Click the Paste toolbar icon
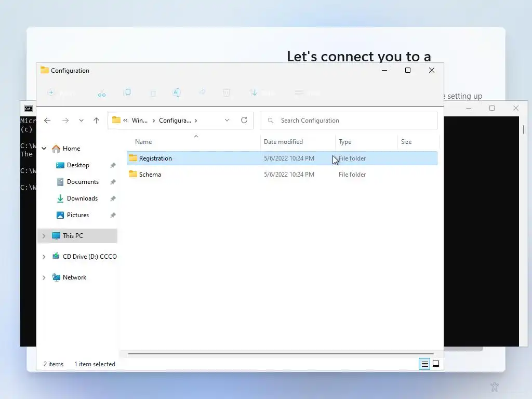The height and width of the screenshot is (399, 532). pos(153,94)
